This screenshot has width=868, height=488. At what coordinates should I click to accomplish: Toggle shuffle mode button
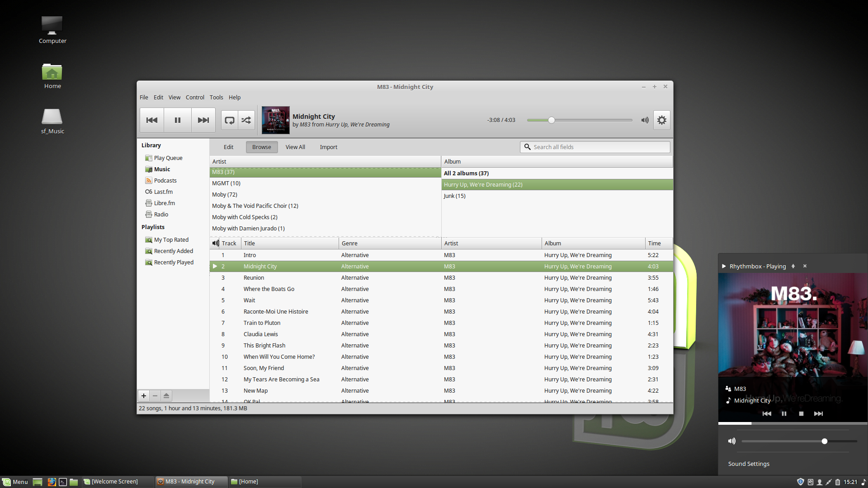(246, 120)
